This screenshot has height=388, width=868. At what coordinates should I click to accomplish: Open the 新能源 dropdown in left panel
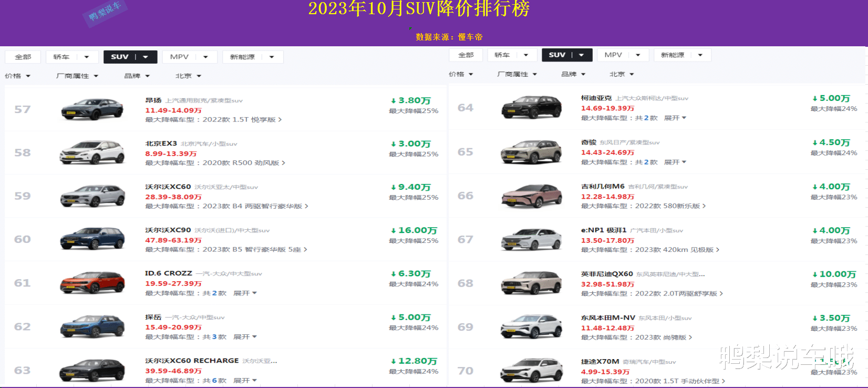point(253,57)
